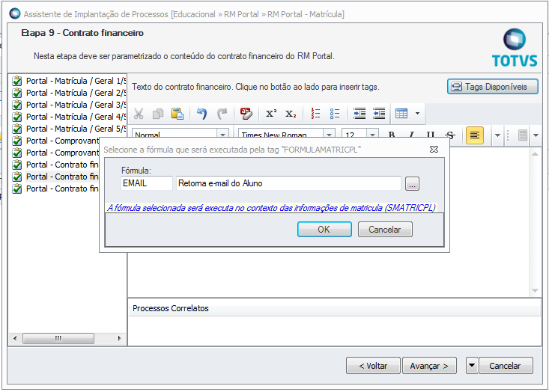This screenshot has width=549, height=392.
Task: Apply superscript with the X² icon
Action: tap(270, 114)
